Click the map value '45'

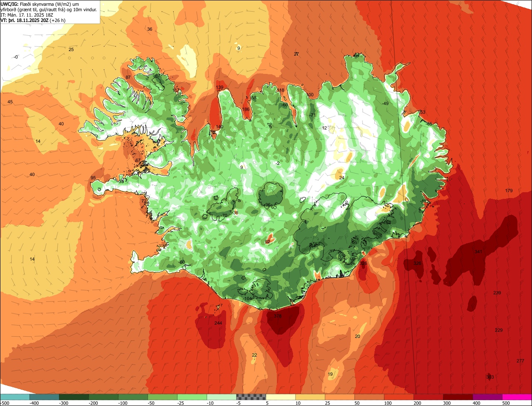[x=10, y=102]
